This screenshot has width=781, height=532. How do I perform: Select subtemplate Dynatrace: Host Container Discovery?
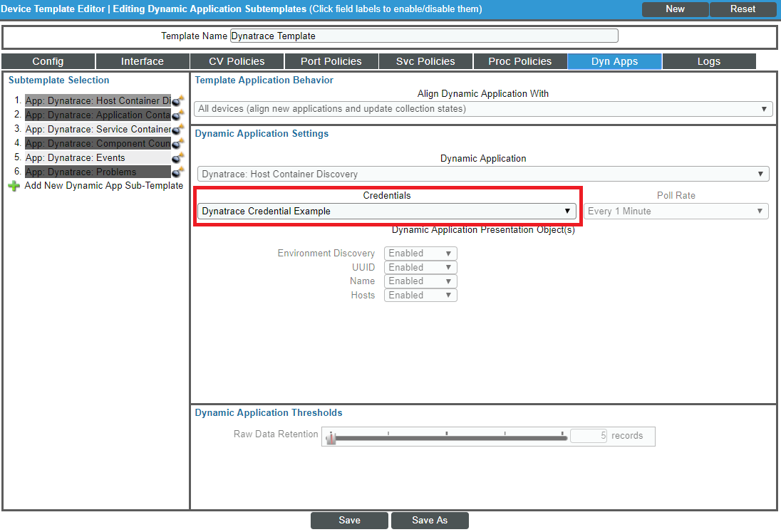click(98, 100)
